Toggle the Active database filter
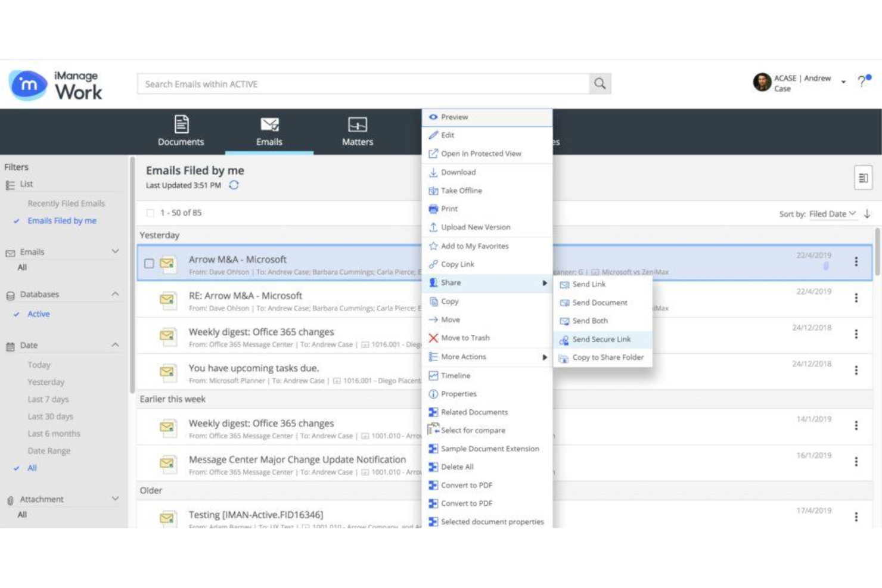882x588 pixels. coord(38,313)
